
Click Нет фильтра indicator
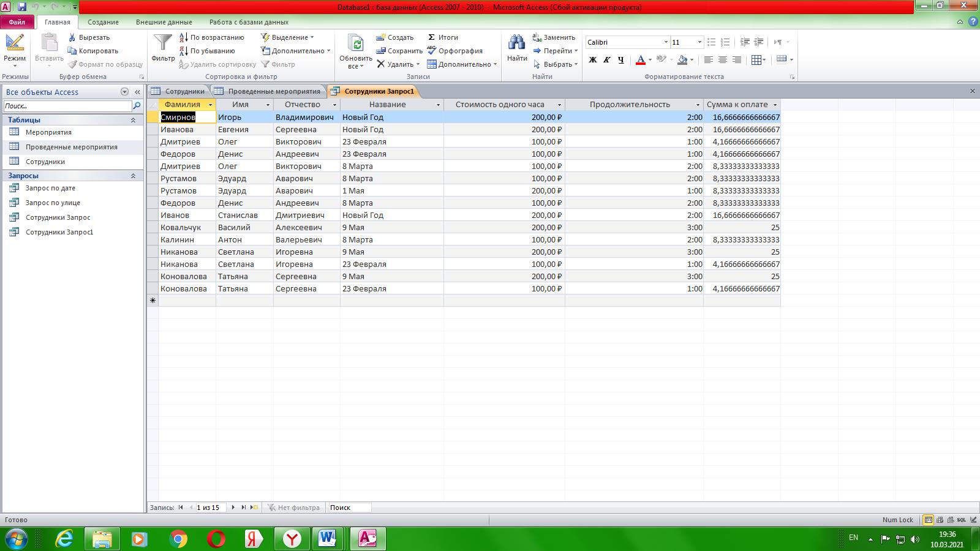(x=293, y=508)
